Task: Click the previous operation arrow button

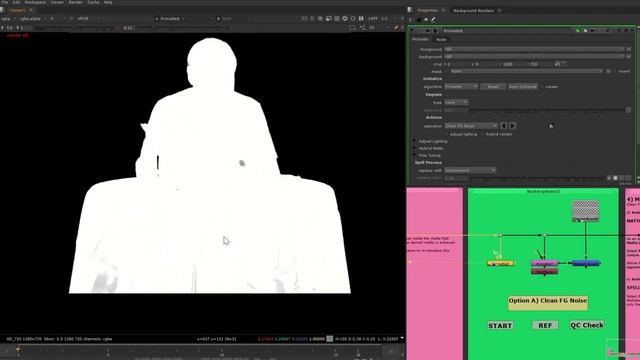Action: tap(503, 126)
